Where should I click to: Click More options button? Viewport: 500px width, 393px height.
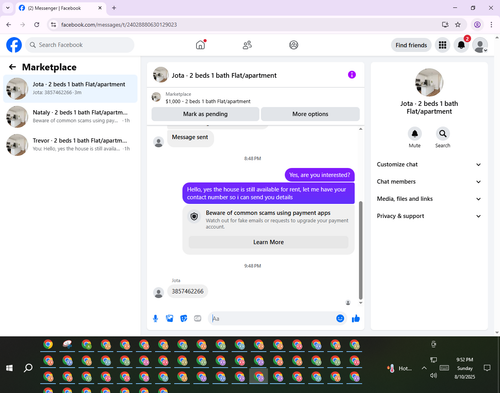[x=310, y=114]
